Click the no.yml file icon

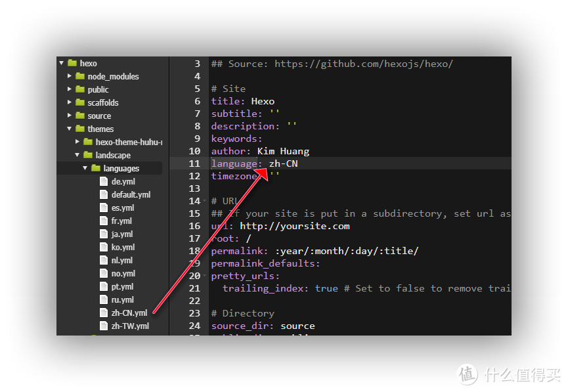pos(104,273)
